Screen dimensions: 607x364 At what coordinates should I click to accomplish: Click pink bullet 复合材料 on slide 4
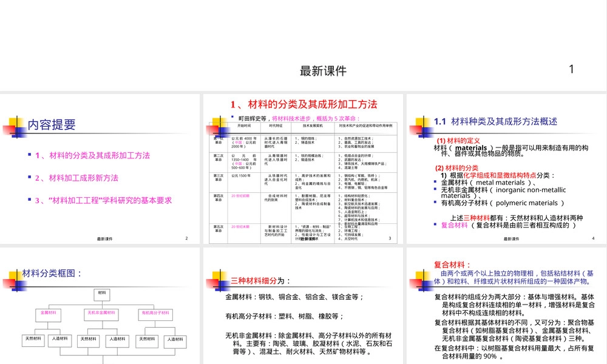pos(455,225)
